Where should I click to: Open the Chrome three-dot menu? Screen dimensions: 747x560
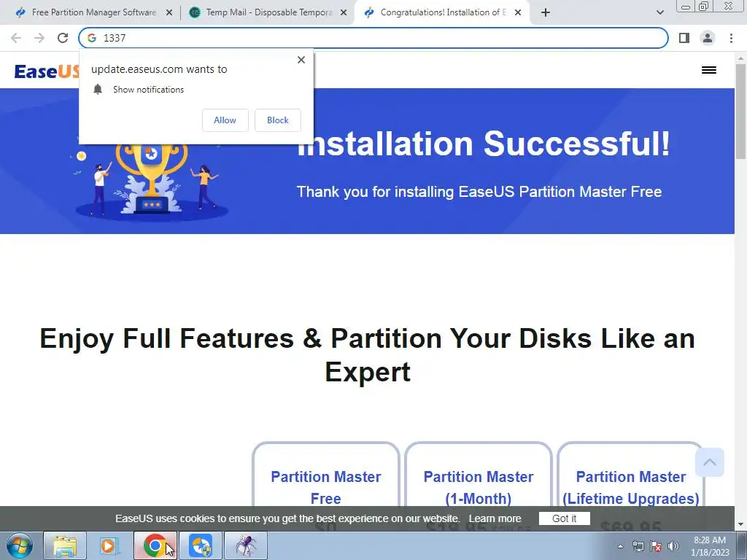point(731,38)
